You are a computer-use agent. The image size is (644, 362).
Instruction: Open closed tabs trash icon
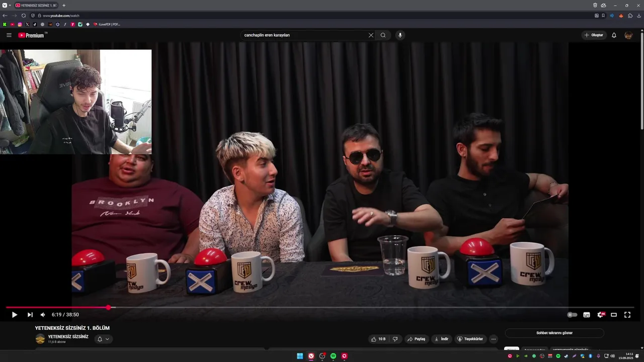(x=595, y=5)
